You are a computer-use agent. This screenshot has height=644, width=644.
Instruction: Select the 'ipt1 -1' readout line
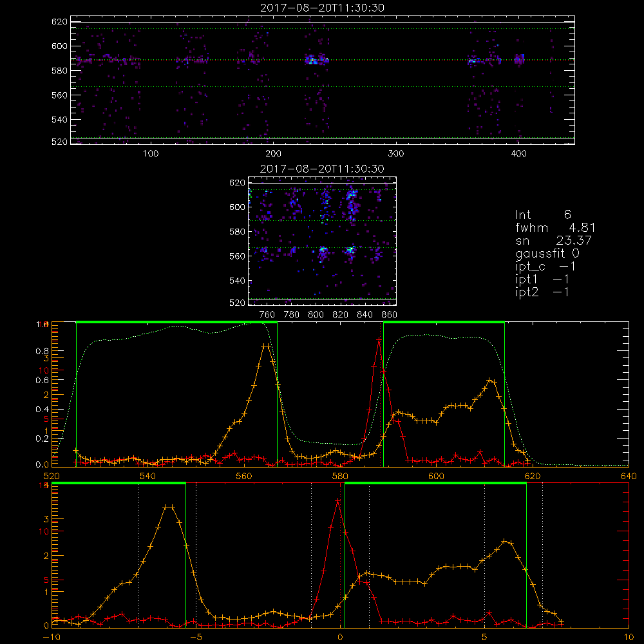click(x=542, y=279)
